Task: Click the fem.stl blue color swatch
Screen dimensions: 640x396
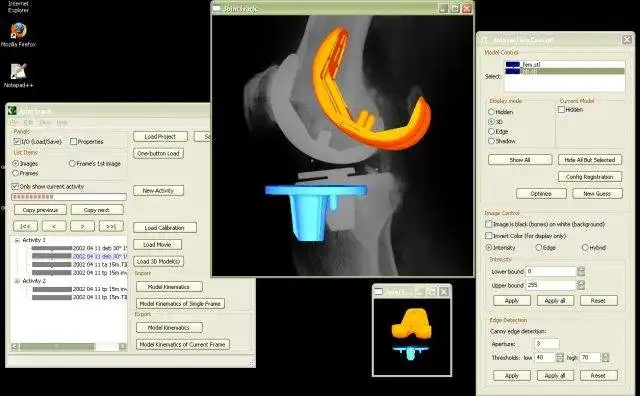Action: click(x=513, y=65)
